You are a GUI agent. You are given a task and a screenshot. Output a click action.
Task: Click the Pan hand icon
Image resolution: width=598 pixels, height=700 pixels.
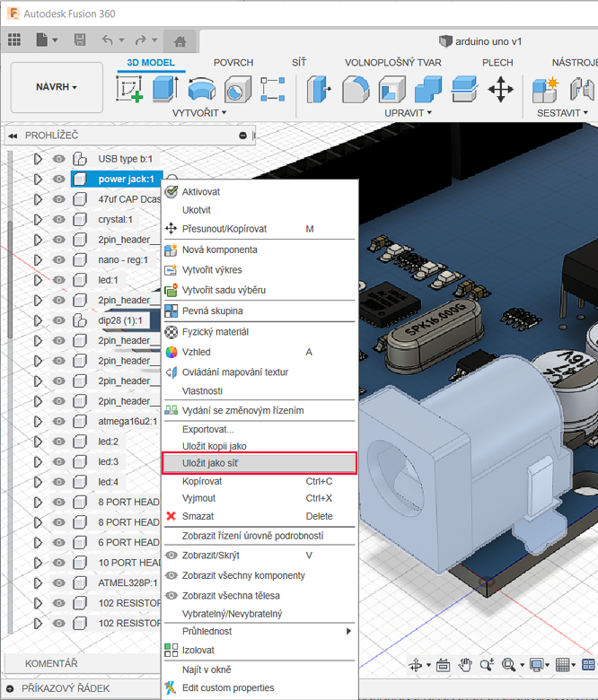click(x=465, y=665)
